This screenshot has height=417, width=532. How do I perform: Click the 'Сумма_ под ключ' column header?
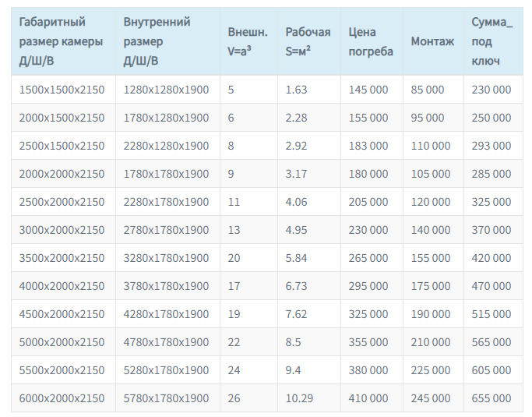pyautogui.click(x=493, y=41)
